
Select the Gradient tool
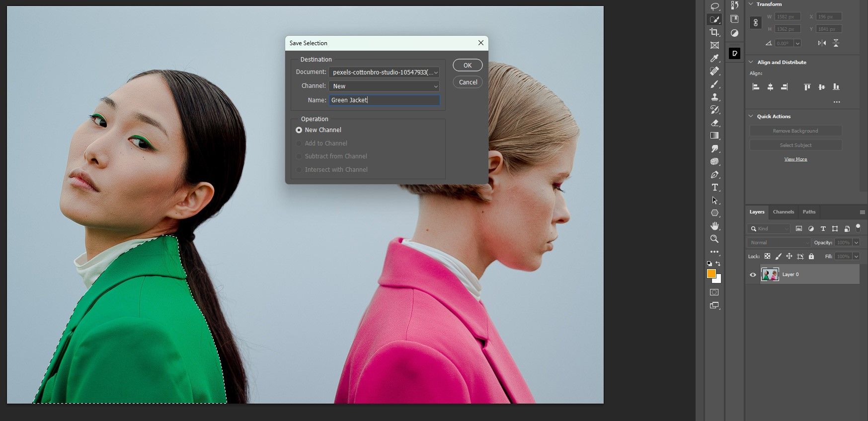(x=714, y=136)
